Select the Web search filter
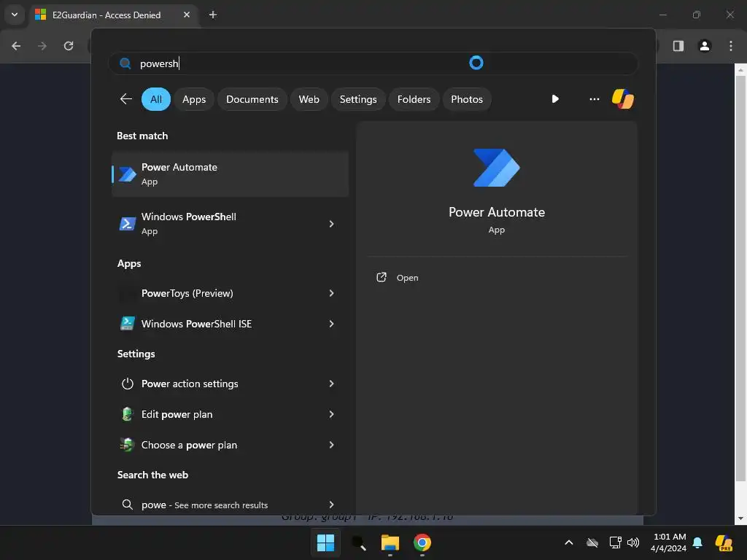Viewport: 747px width, 560px height. tap(309, 99)
